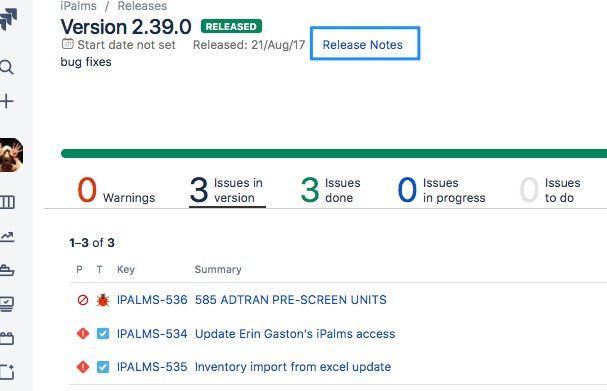Open the releases ship icon in sidebar

7,270
